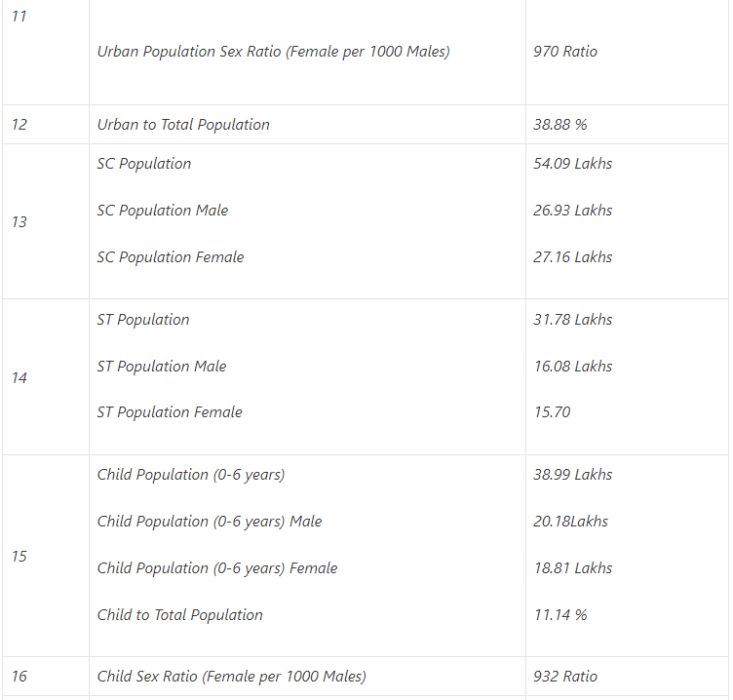Select SC Population Female row text
This screenshot has width=733, height=700.
point(171,257)
